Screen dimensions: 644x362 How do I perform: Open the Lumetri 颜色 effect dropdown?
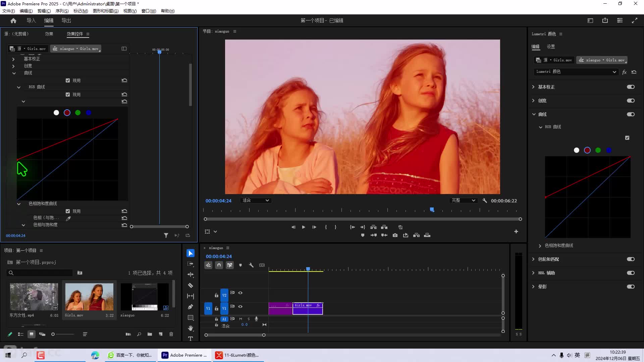(x=576, y=72)
